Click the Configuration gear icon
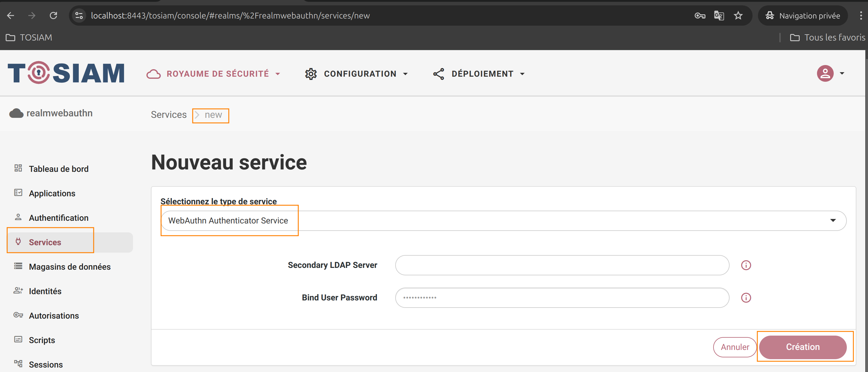Viewport: 868px width, 372px height. tap(311, 74)
